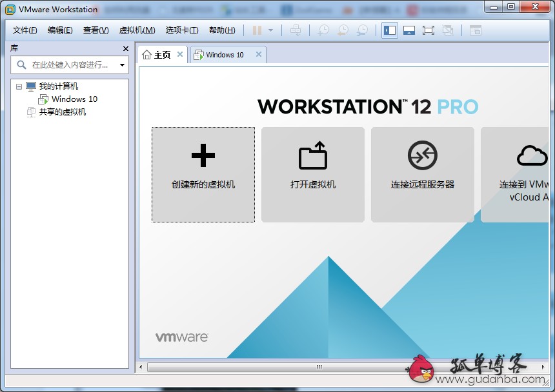This screenshot has height=392, width=555.
Task: Open the 帮助(H) menu
Action: 222,30
